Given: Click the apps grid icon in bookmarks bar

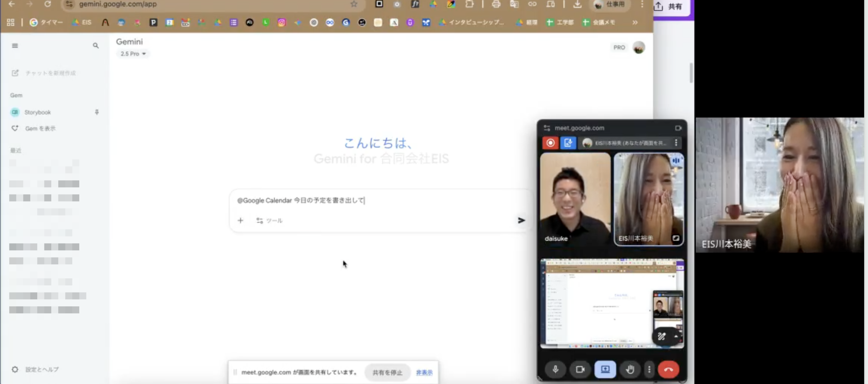Looking at the screenshot, I should point(11,22).
